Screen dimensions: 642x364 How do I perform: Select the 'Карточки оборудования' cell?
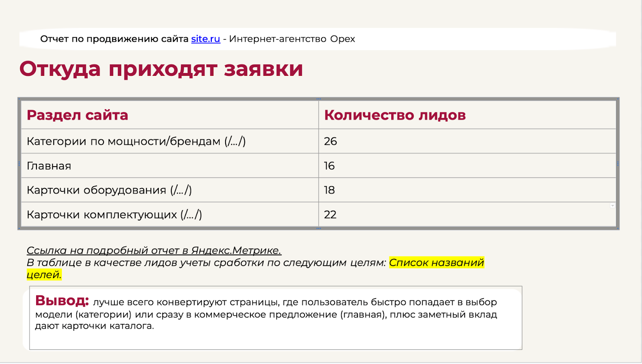pyautogui.click(x=109, y=190)
